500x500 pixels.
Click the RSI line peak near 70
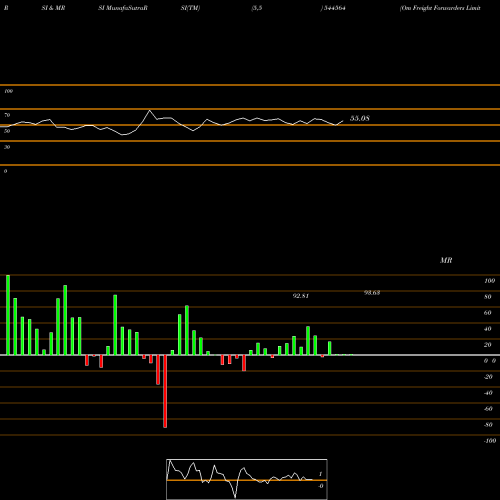pyautogui.click(x=149, y=111)
